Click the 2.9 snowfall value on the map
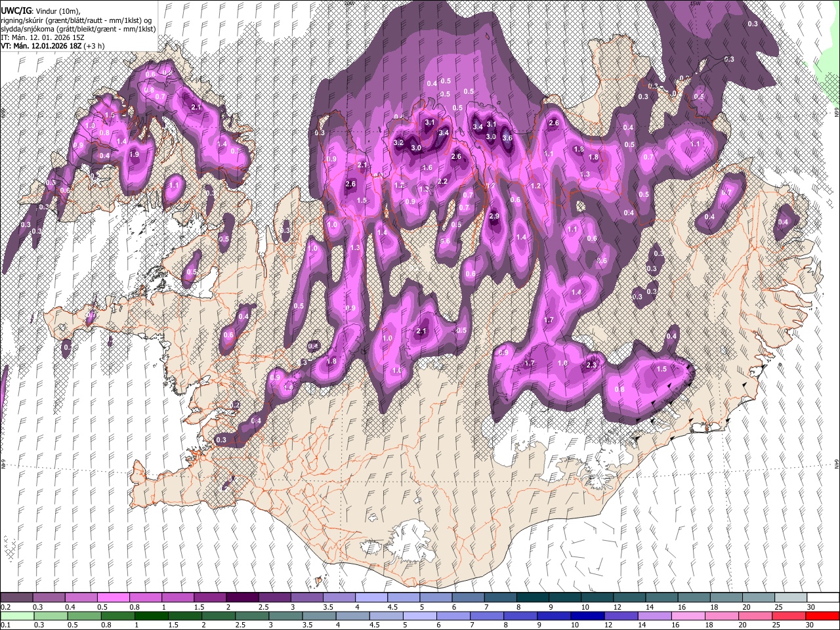Viewport: 840px width, 630px height. [x=494, y=216]
